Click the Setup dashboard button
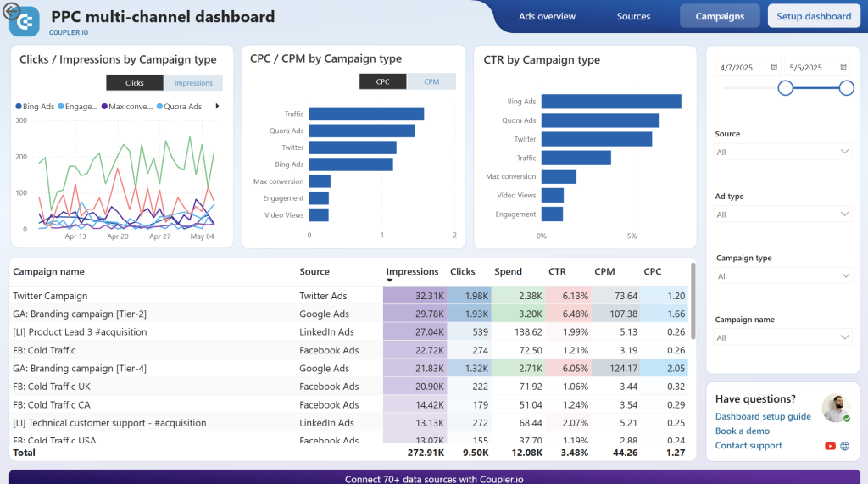Screen dimensions: 868x484 pyautogui.click(x=814, y=16)
